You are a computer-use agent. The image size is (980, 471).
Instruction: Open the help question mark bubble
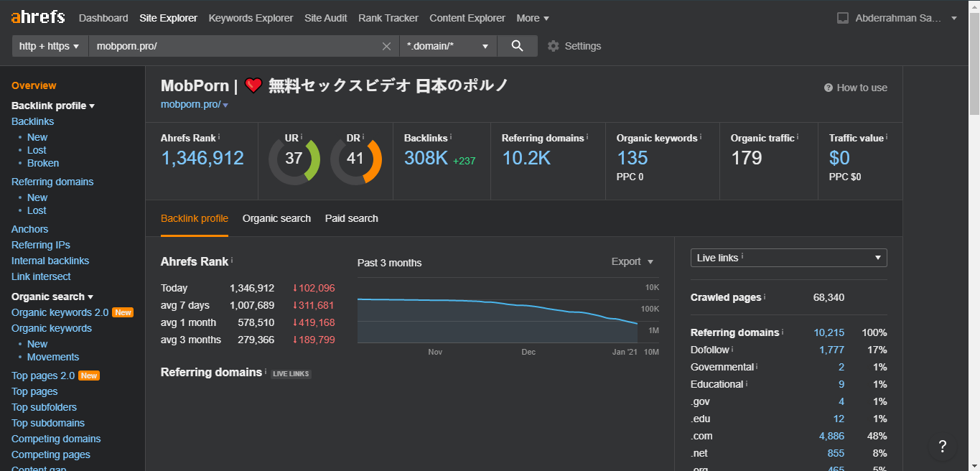point(942,446)
